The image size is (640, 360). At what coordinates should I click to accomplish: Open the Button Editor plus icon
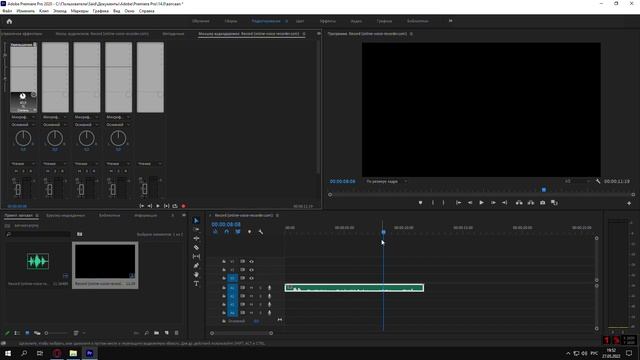click(x=629, y=203)
